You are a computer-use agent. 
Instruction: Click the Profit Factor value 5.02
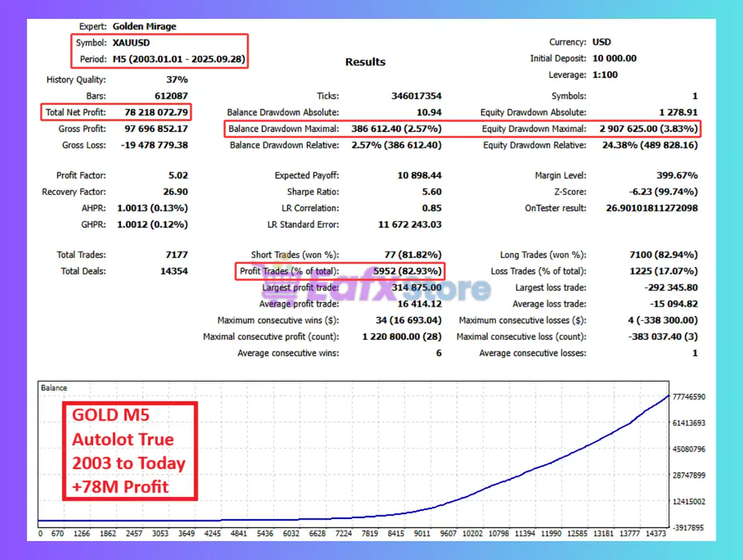point(178,175)
